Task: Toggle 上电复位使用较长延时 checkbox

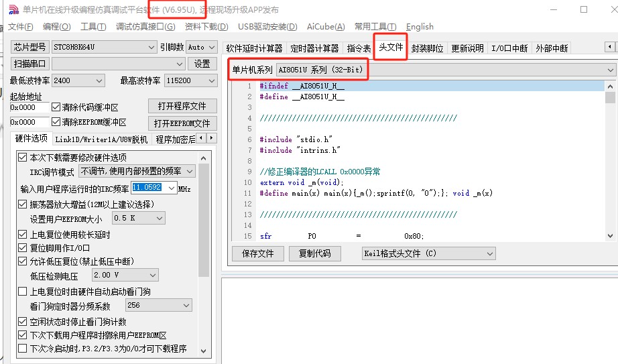Action: click(23, 235)
